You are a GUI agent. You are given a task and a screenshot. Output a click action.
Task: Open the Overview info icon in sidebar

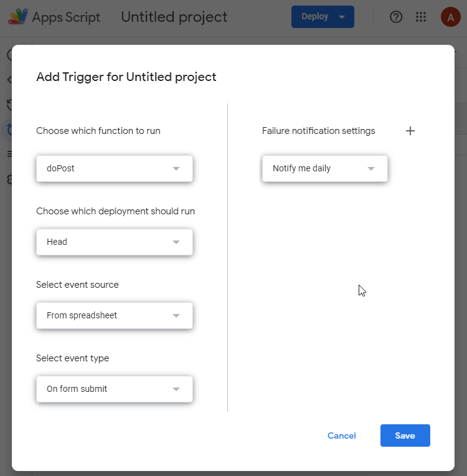[x=9, y=55]
